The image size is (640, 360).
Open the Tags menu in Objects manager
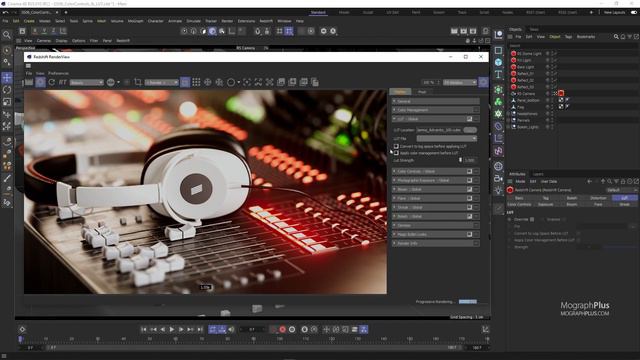pos(568,37)
